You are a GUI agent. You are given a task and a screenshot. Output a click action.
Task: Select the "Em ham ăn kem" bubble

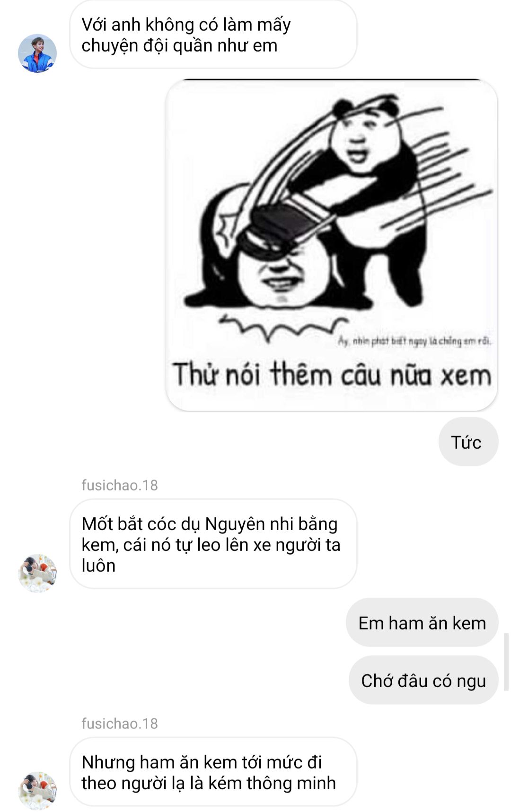click(x=422, y=623)
